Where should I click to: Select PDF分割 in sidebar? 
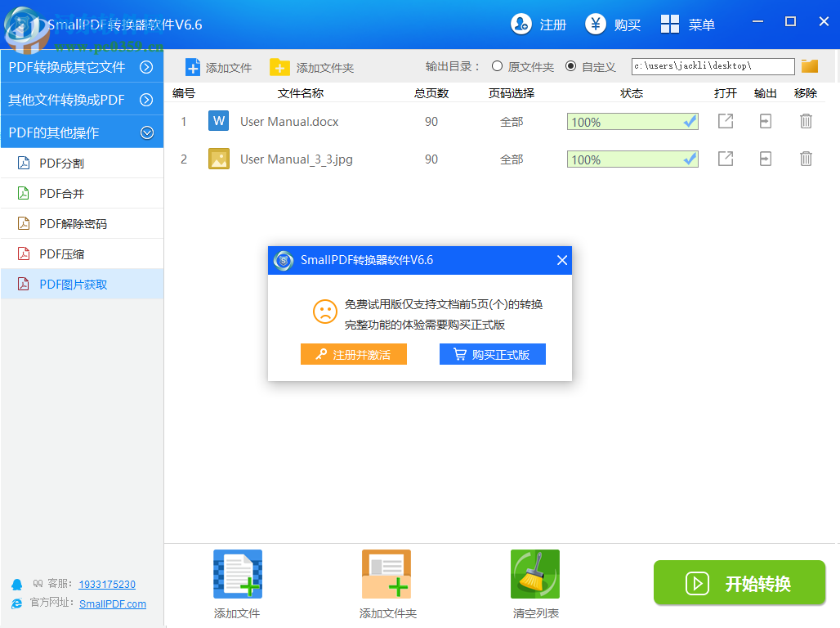tap(82, 163)
